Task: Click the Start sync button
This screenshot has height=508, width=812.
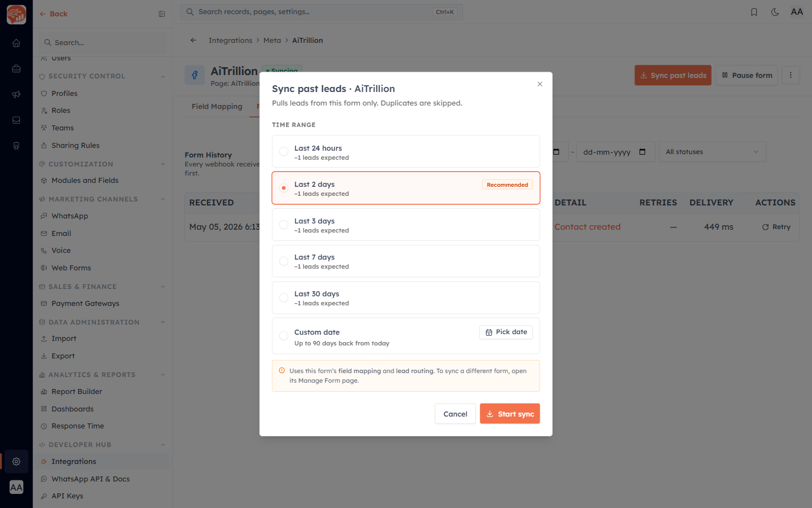Action: [510, 413]
